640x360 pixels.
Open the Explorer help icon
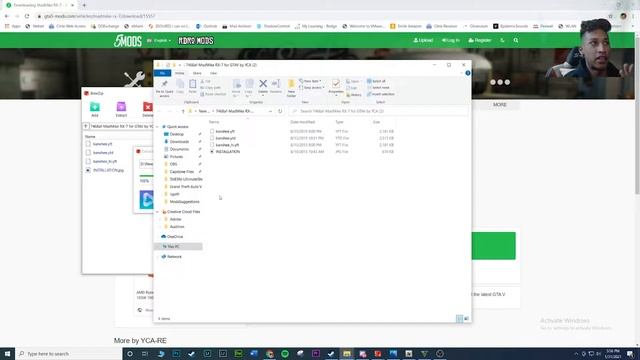point(468,73)
